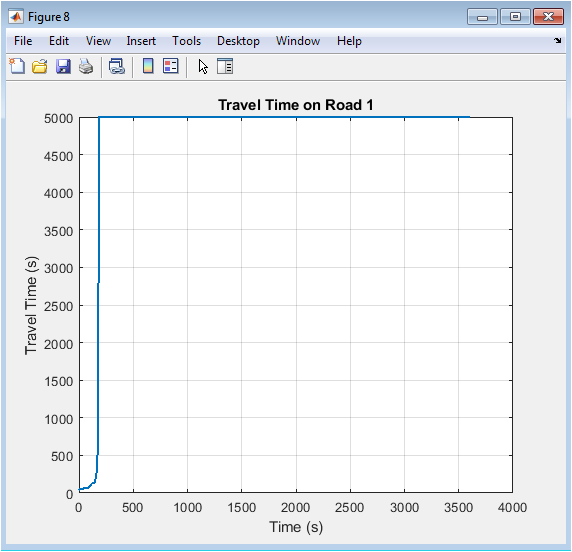This screenshot has height=552, width=572.
Task: Select the 'Travel Time on Road 1' title
Action: tap(295, 105)
